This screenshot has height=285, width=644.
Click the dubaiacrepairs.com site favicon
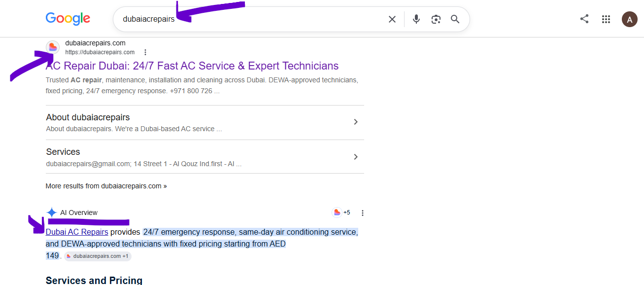53,47
